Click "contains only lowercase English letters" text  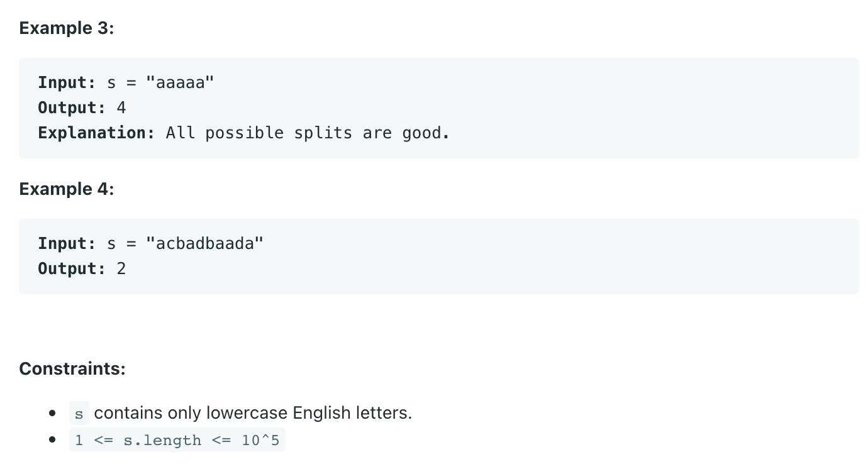point(253,414)
